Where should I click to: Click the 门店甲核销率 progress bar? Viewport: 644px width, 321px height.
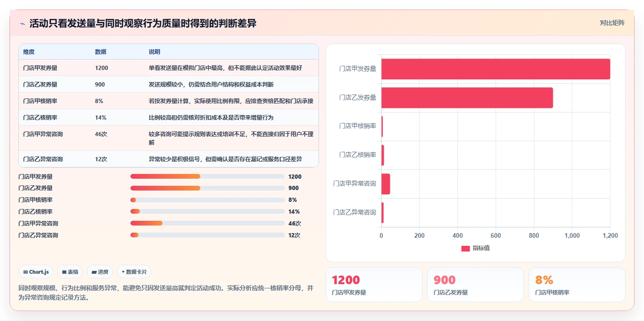click(207, 200)
